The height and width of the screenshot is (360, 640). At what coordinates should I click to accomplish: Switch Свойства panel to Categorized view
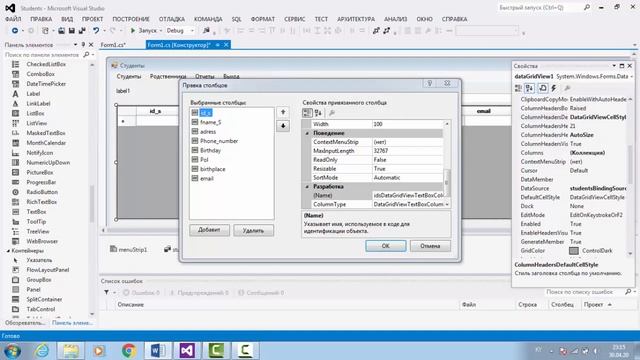[518, 88]
